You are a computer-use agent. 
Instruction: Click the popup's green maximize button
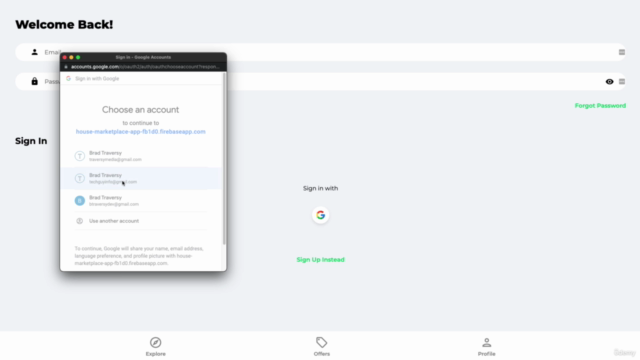pyautogui.click(x=78, y=57)
